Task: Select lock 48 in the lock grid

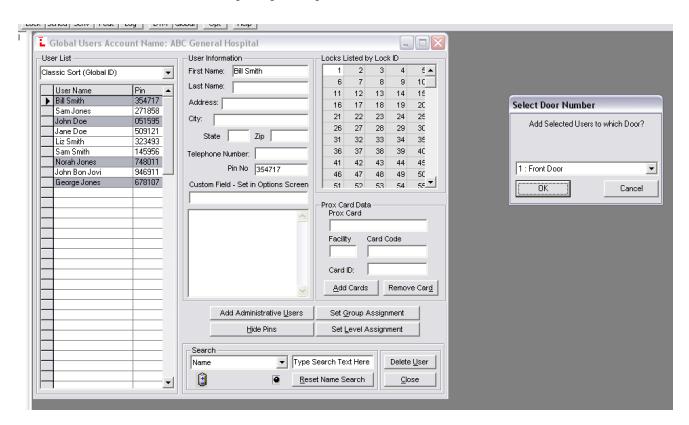Action: 375,174
